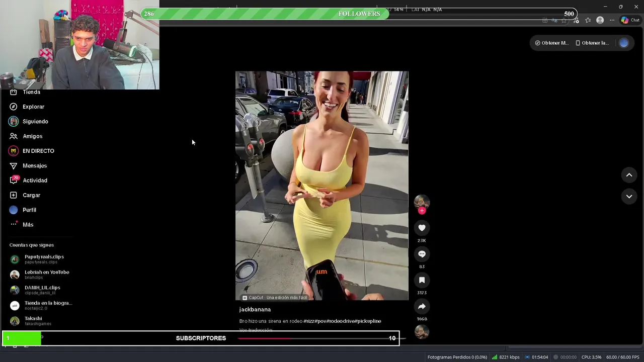
Task: Click the Cargar plus icon
Action: [x=14, y=195]
